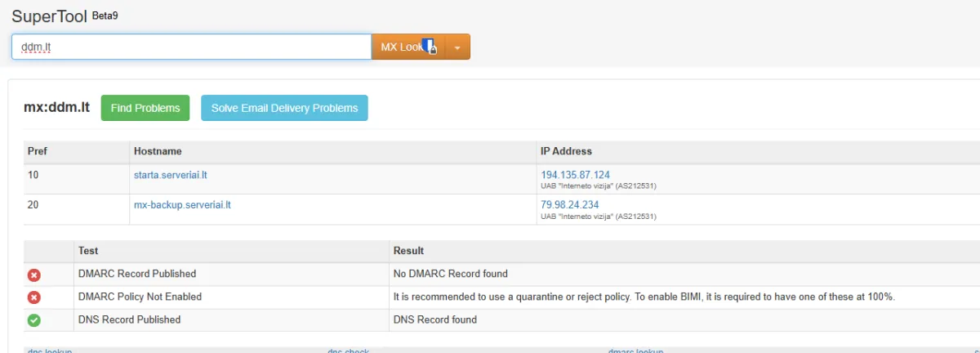Click the mx:ddm.lt result heading

pos(57,108)
